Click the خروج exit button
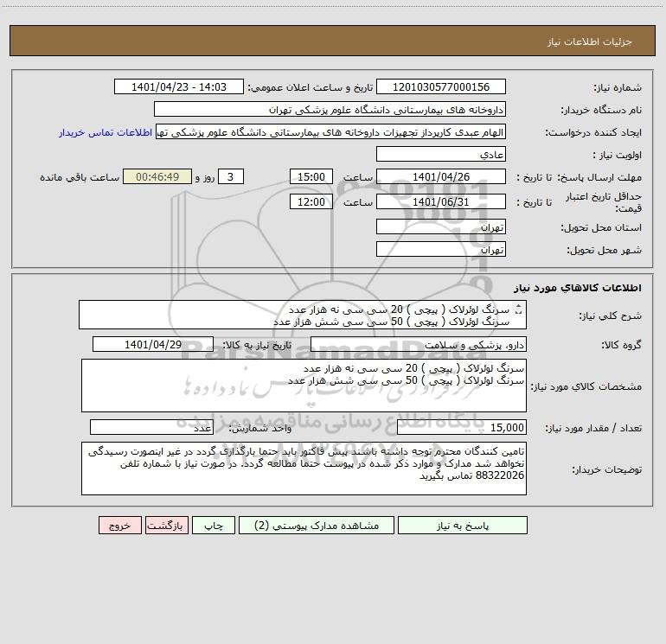Viewport: 666px width, 644px height. point(120,526)
